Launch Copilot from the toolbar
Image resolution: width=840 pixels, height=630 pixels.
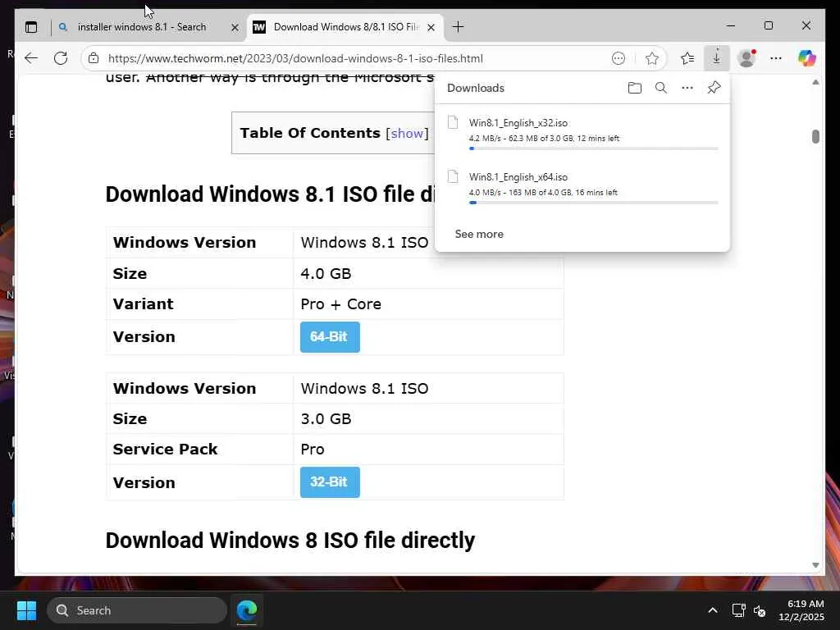807,58
